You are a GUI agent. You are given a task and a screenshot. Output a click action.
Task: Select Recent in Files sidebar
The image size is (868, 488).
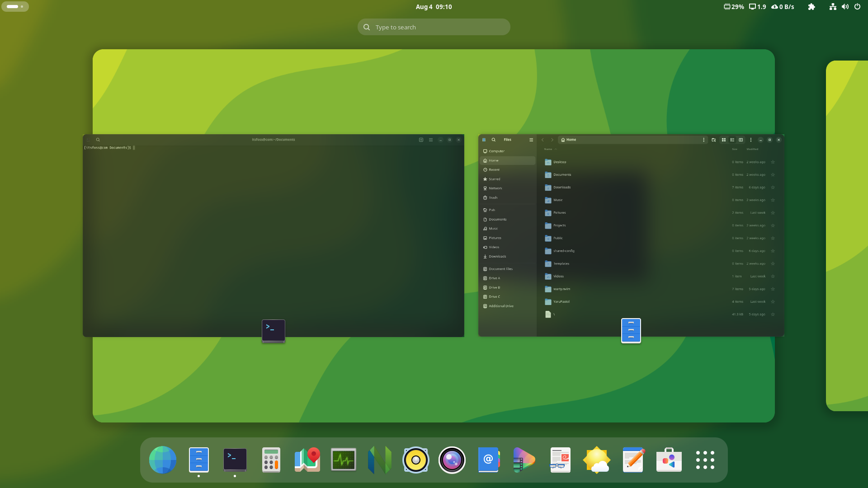[x=507, y=169]
